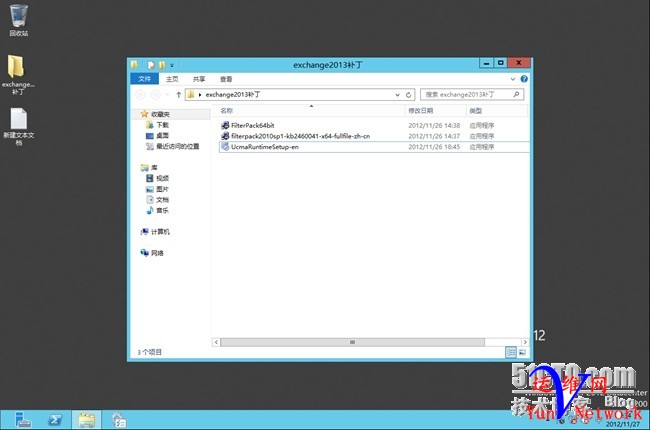Viewport: 650px width, 430px height.
Task: Launch PowerShell from the taskbar
Action: 55,420
